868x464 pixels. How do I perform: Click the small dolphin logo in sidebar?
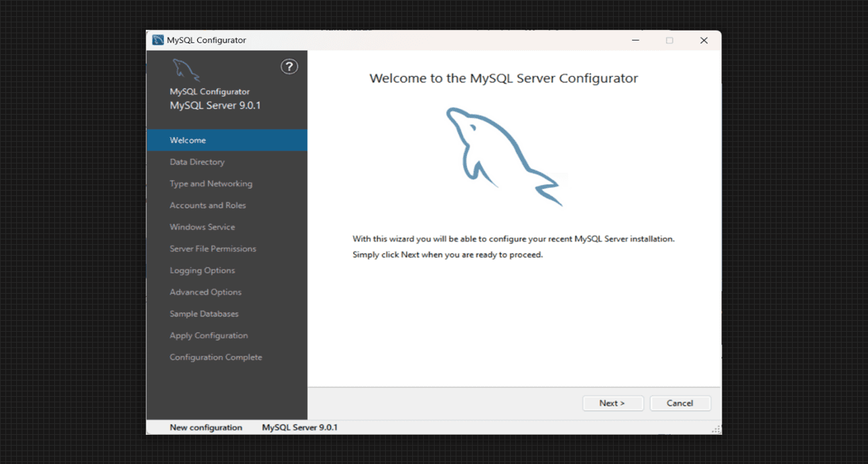186,70
